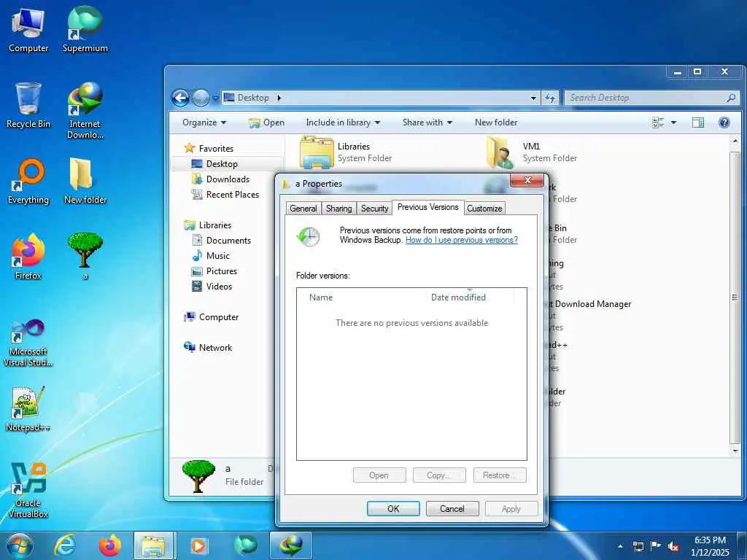The width and height of the screenshot is (747, 560).
Task: Toggle the Explorer preview pane button
Action: click(698, 122)
